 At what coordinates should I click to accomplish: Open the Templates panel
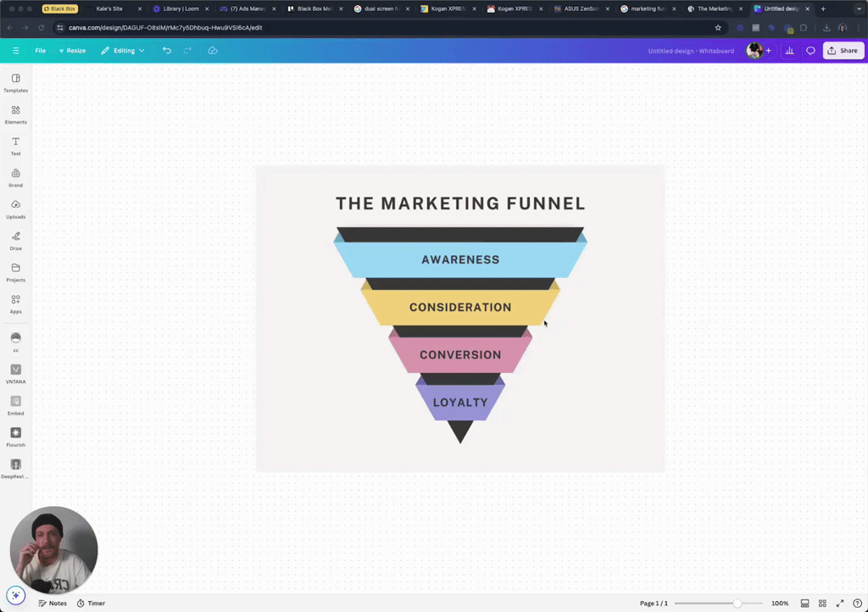15,81
